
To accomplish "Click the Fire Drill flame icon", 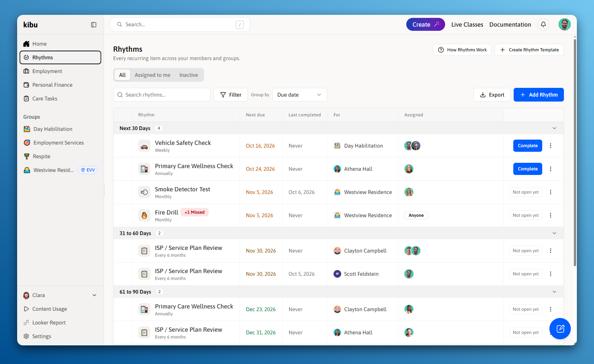I will coord(144,216).
